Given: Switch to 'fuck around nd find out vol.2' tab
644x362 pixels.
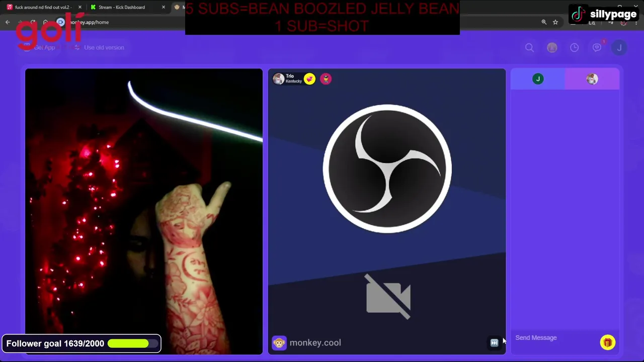Looking at the screenshot, I should pyautogui.click(x=43, y=7).
